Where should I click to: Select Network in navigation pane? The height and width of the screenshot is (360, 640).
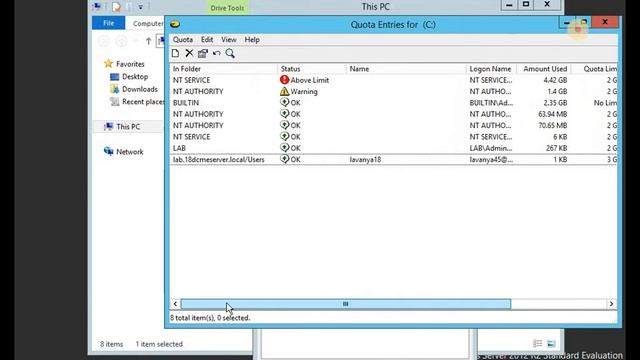(130, 151)
